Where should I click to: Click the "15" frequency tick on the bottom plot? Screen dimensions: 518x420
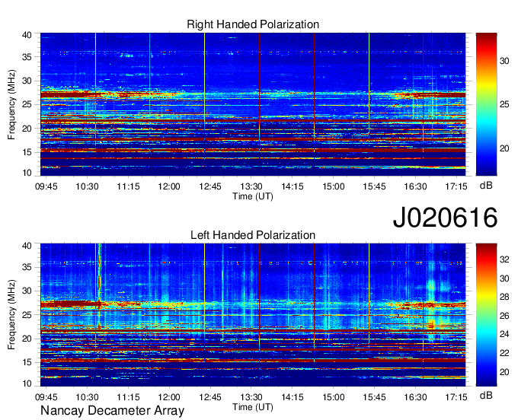tap(27, 362)
